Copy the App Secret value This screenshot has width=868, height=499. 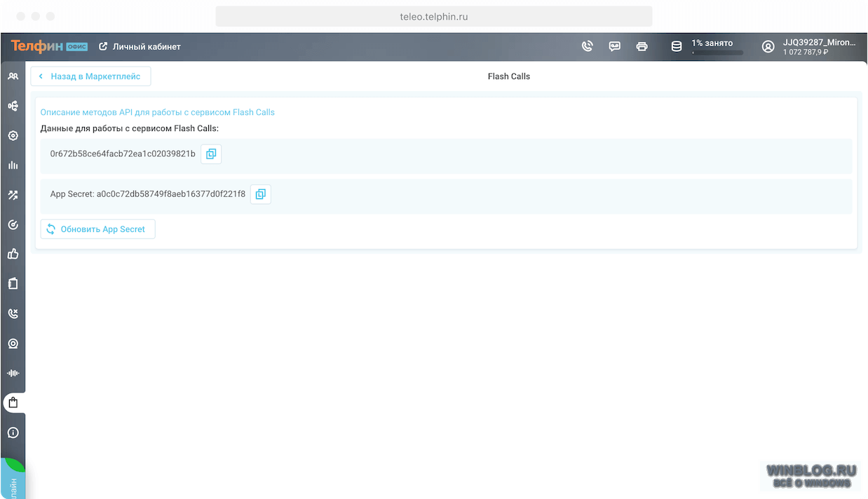[x=261, y=194]
